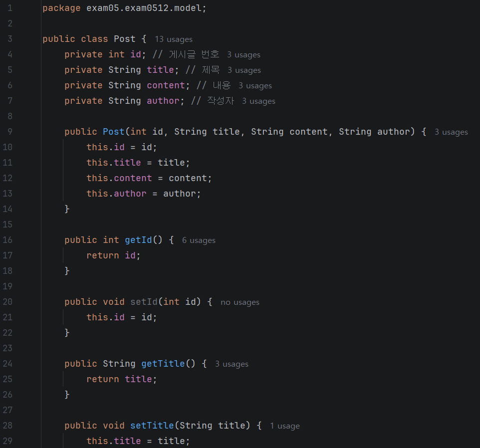Show the '3 usages' hint for the title field
The width and height of the screenshot is (480, 448).
point(244,70)
